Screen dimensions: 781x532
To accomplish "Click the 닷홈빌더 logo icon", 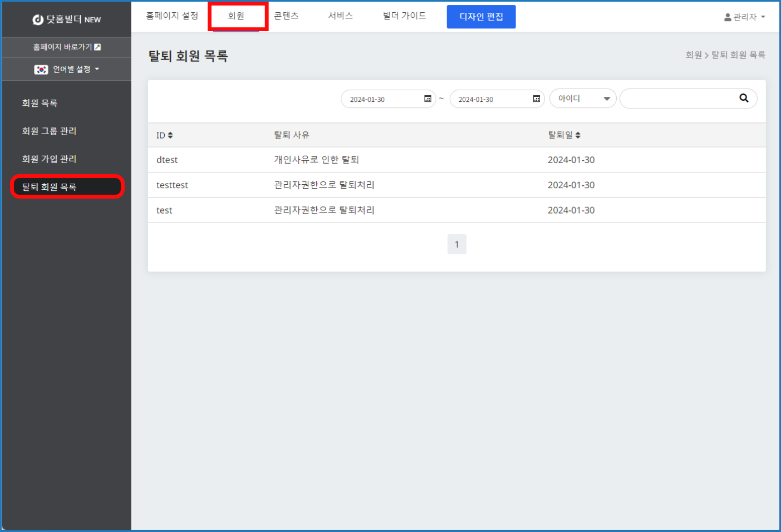I will 38,20.
